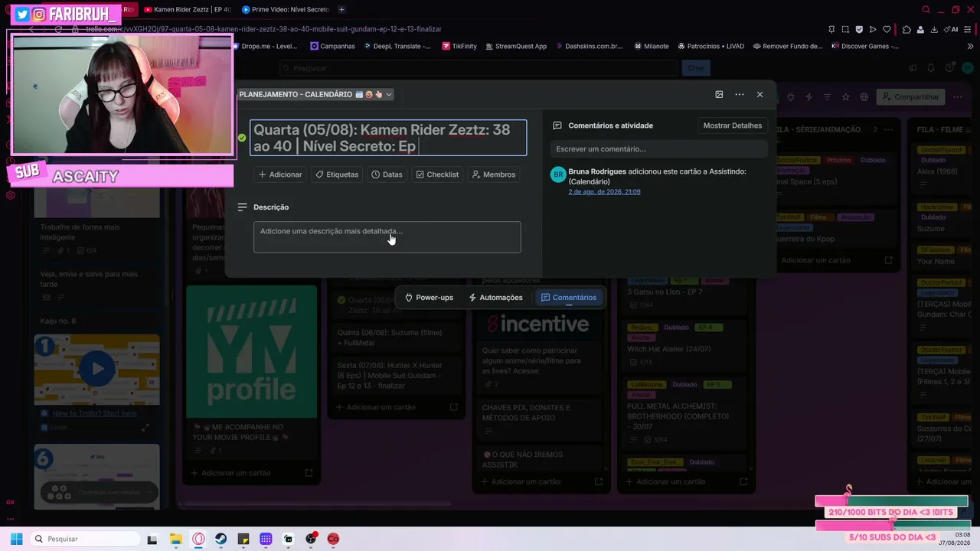
Task: Close the Trello card dialog
Action: click(x=759, y=94)
